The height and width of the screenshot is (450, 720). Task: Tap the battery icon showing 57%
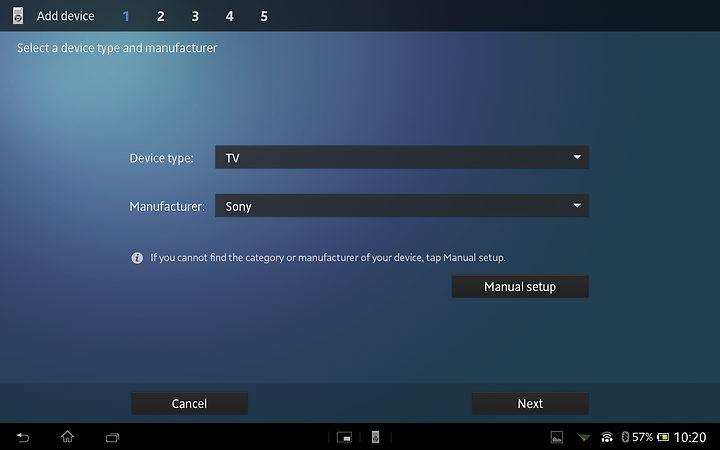(x=663, y=437)
